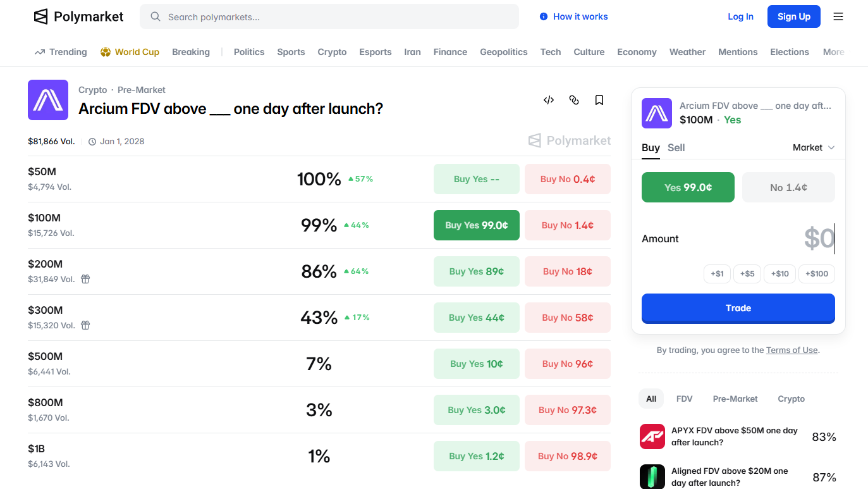Click the search magnifier icon
Image resolution: width=868 pixels, height=489 pixels.
pos(155,17)
